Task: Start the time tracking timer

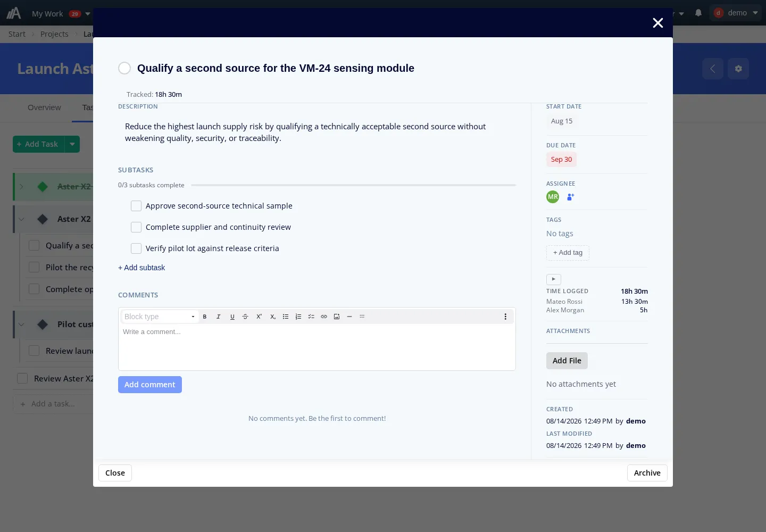Action: coord(554,279)
